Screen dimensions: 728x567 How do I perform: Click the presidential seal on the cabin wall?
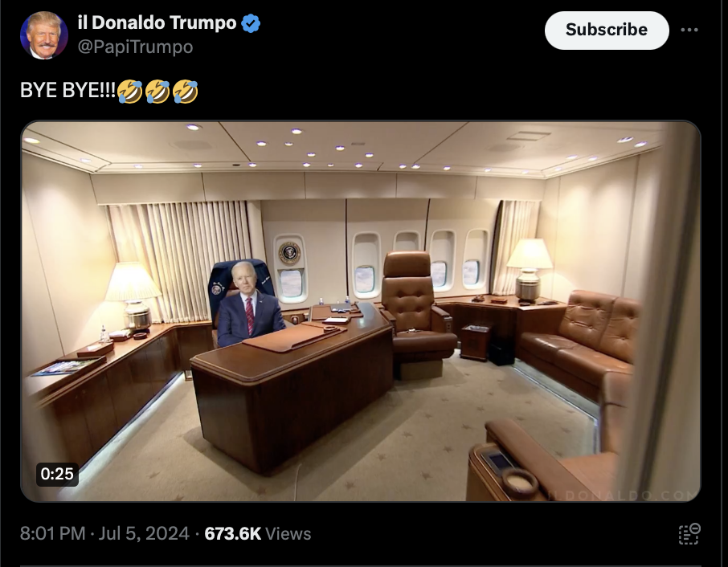pos(290,253)
